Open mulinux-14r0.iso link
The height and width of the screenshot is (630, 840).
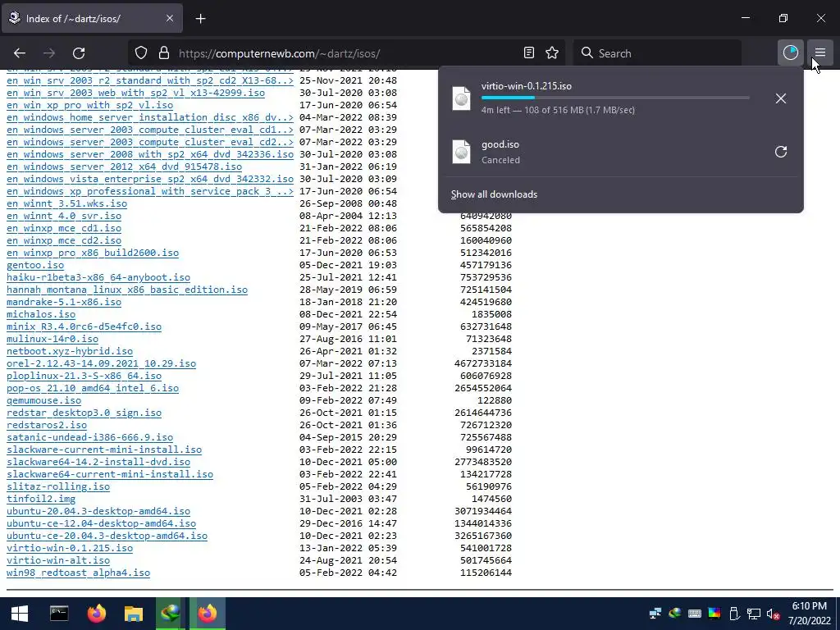click(52, 339)
